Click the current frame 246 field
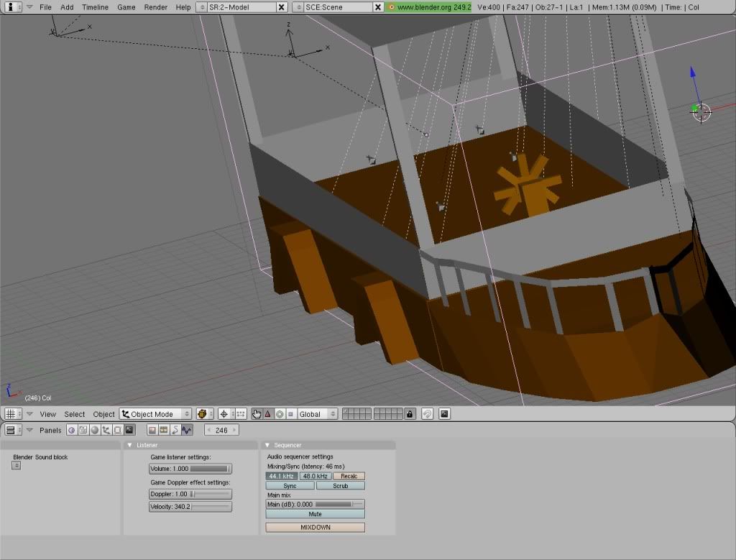 pyautogui.click(x=221, y=430)
